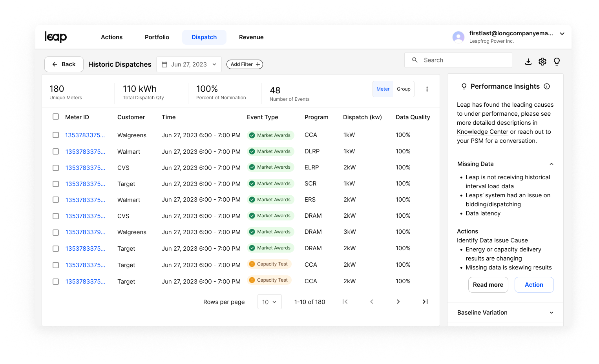Open the Knowledge Center link
Screen dimensions: 599x364
482,132
